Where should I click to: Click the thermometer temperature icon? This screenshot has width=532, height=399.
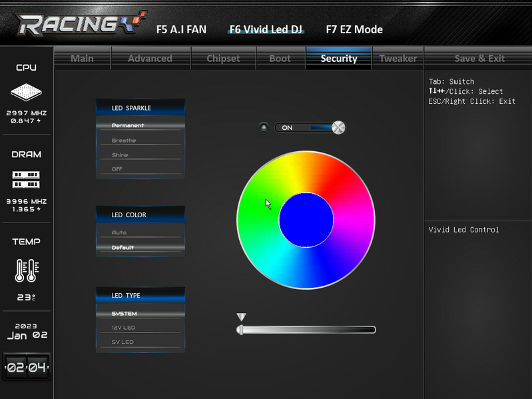coord(27,270)
